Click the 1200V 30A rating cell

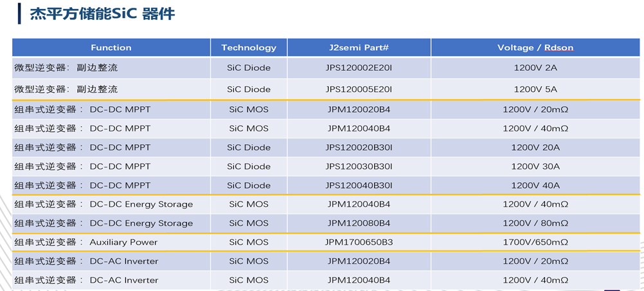click(x=535, y=166)
